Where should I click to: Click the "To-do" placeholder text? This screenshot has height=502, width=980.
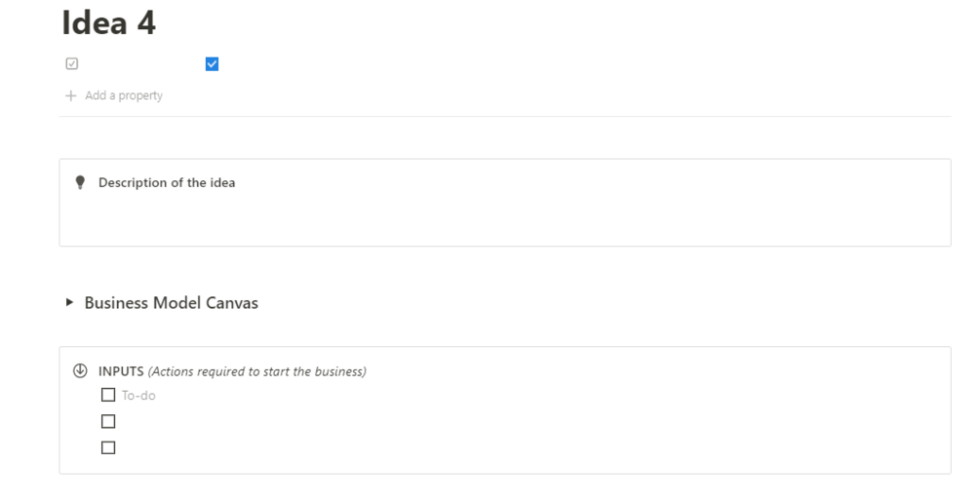[x=138, y=396]
